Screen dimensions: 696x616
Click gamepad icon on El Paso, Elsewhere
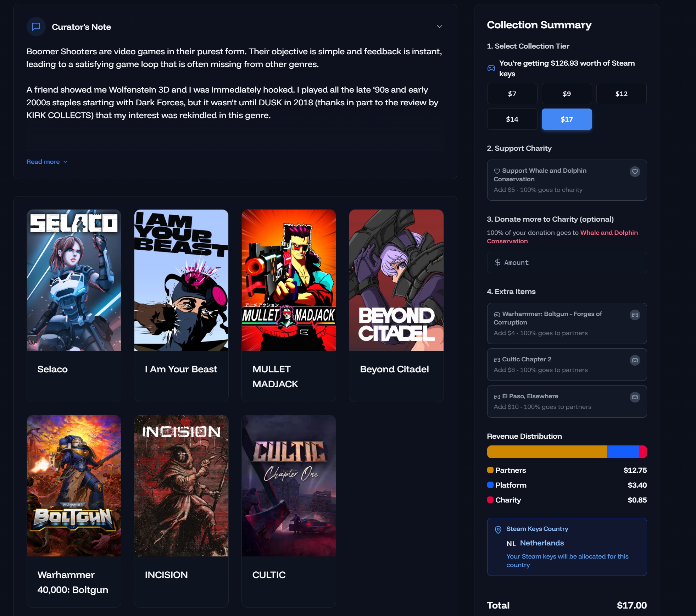coord(635,397)
